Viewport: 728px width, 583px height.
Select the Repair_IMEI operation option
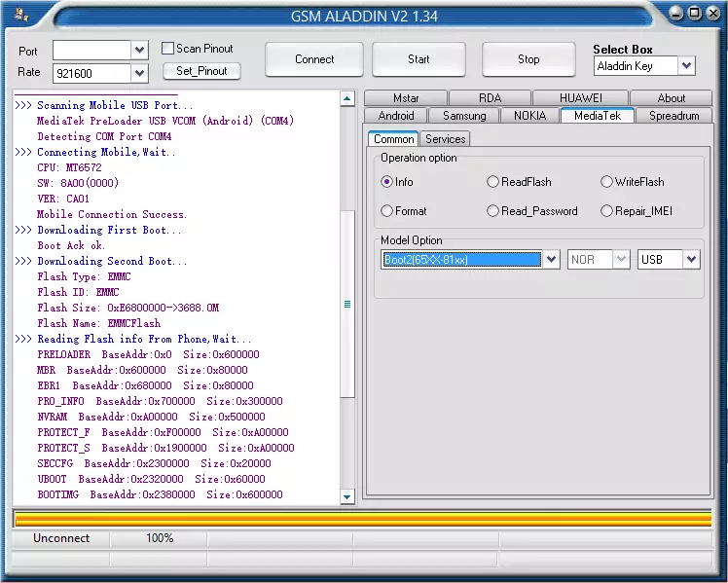[x=606, y=211]
